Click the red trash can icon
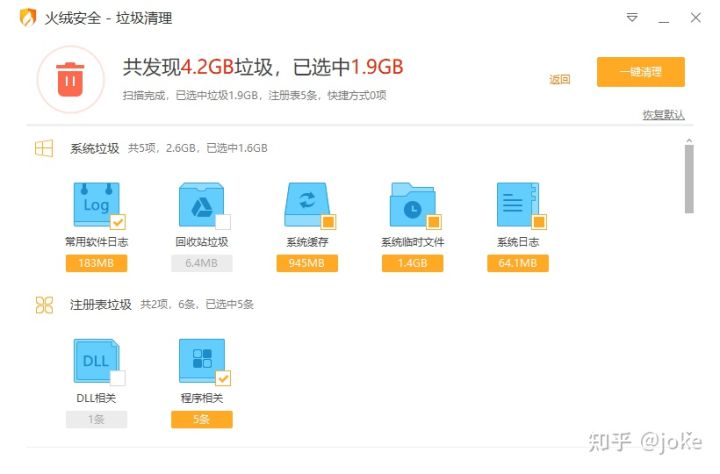The height and width of the screenshot is (474, 720). [x=70, y=79]
